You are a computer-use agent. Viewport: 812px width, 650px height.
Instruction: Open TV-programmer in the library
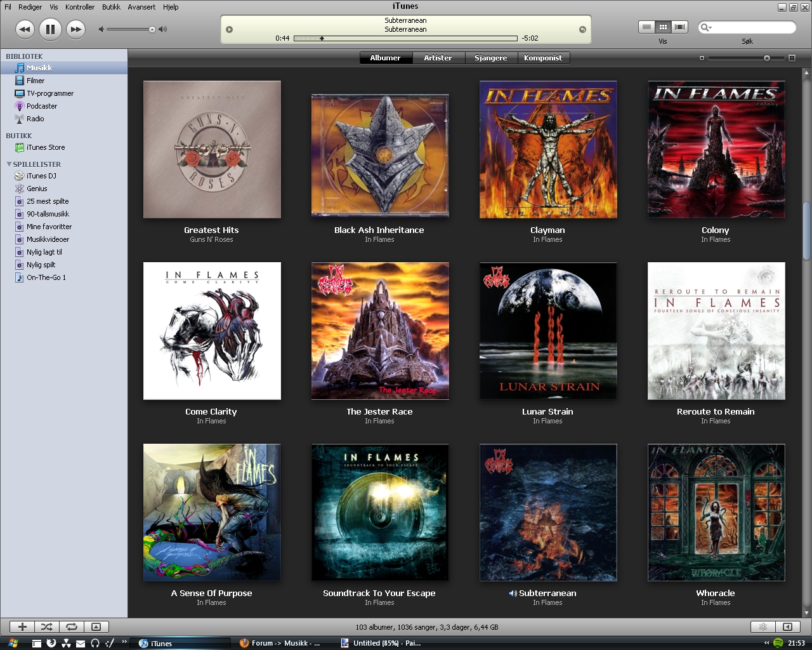[63, 93]
